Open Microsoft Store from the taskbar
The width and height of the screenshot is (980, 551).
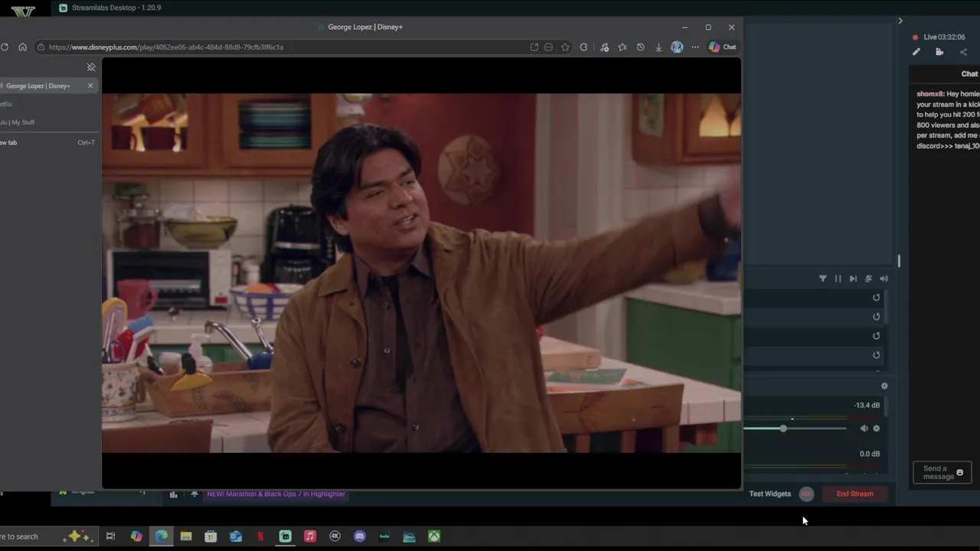211,536
